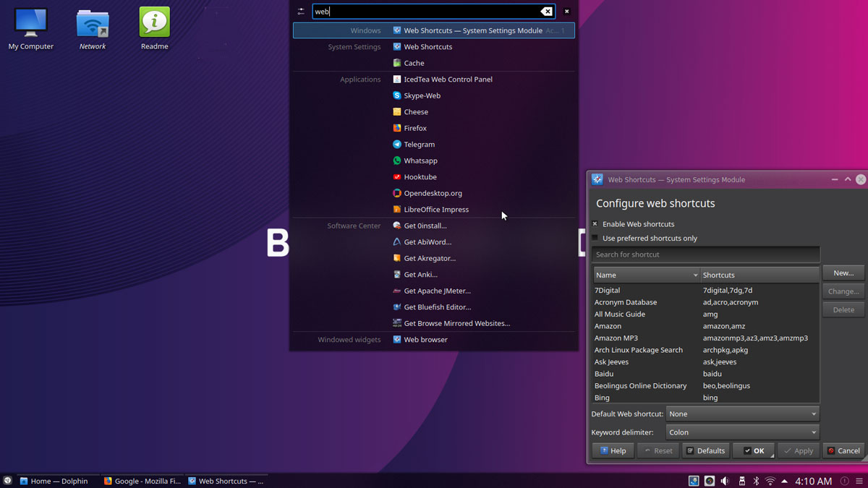
Task: Open My Computer desktop icon
Action: (30, 29)
